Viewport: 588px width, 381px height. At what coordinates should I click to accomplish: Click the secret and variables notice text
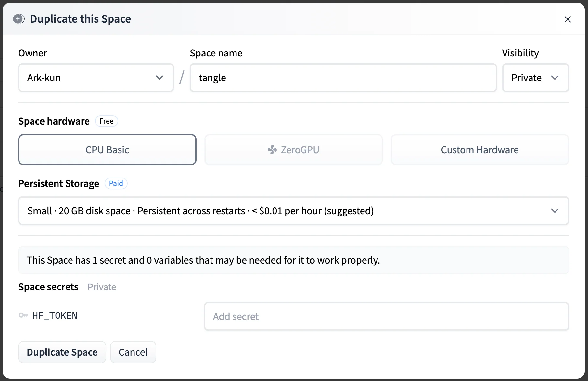tap(203, 260)
